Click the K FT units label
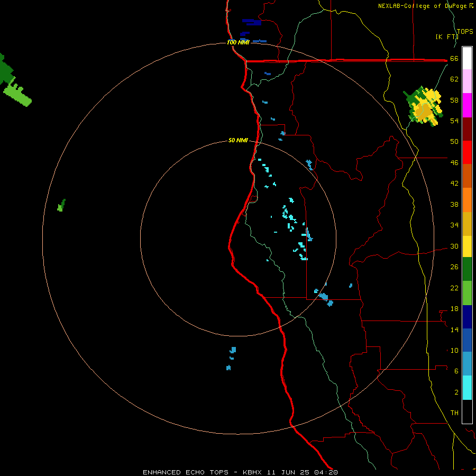The height and width of the screenshot is (476, 476). (x=446, y=36)
